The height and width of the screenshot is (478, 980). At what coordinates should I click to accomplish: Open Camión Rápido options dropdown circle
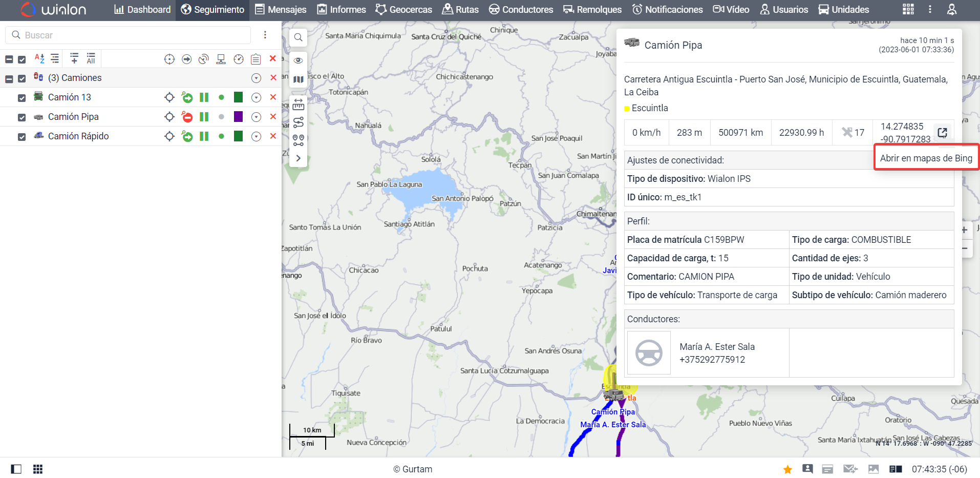tap(257, 136)
